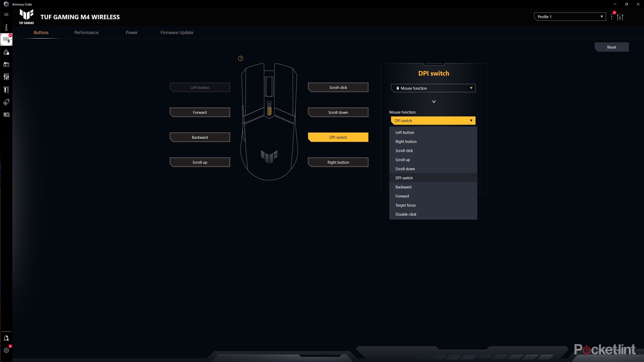Choose DPI switch from dropdown list
The width and height of the screenshot is (644, 362).
(x=433, y=178)
